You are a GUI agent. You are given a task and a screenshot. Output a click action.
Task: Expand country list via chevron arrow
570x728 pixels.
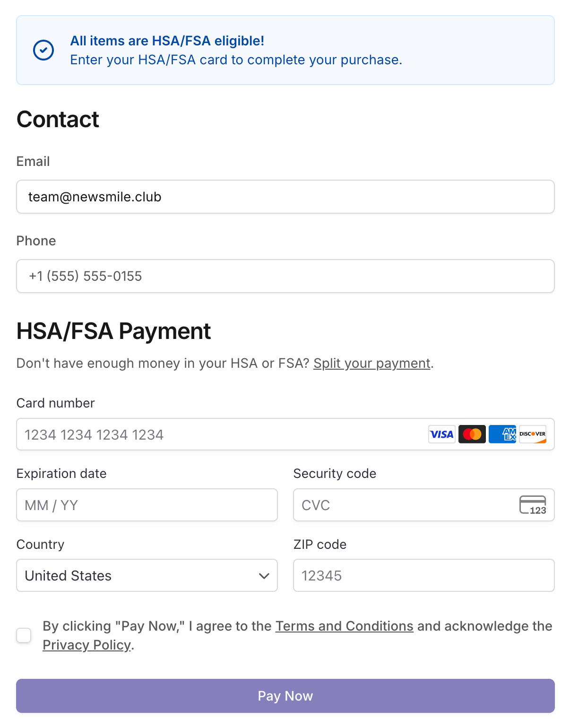point(264,576)
